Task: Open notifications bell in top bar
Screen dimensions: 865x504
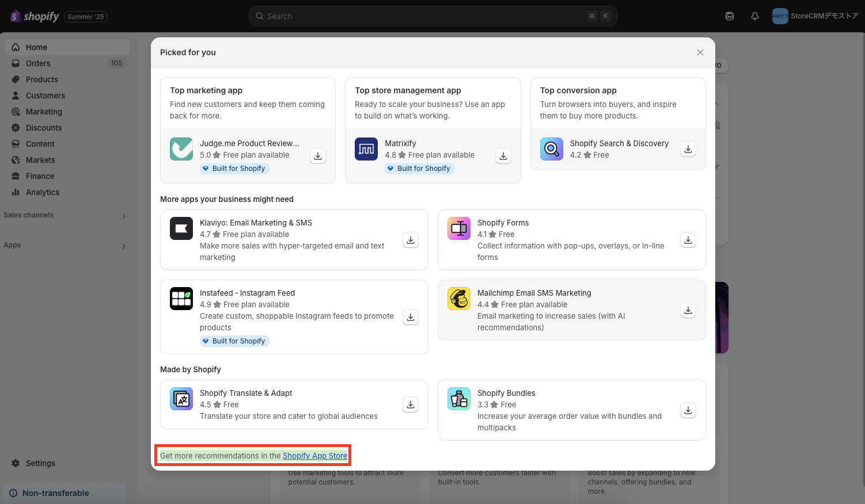Action: click(755, 16)
